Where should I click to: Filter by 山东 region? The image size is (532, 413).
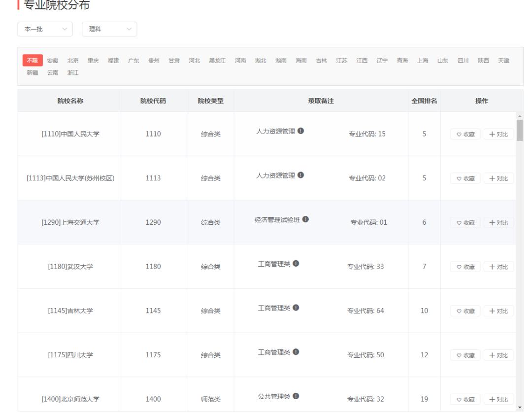[x=443, y=61]
